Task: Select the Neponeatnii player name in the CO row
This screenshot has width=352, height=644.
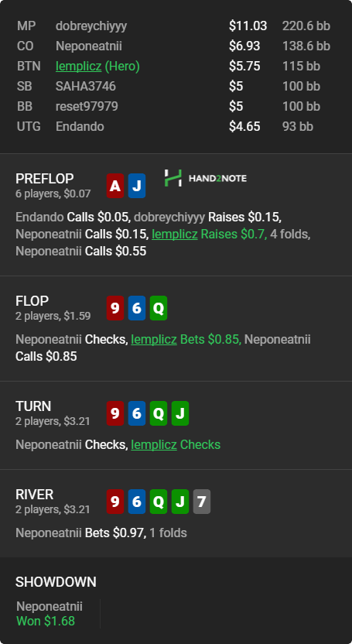Action: (x=89, y=46)
